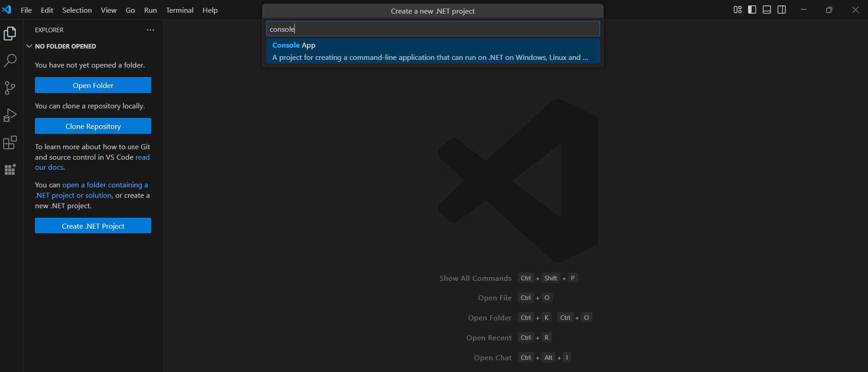Toggle the Primary Side Bar

point(752,10)
